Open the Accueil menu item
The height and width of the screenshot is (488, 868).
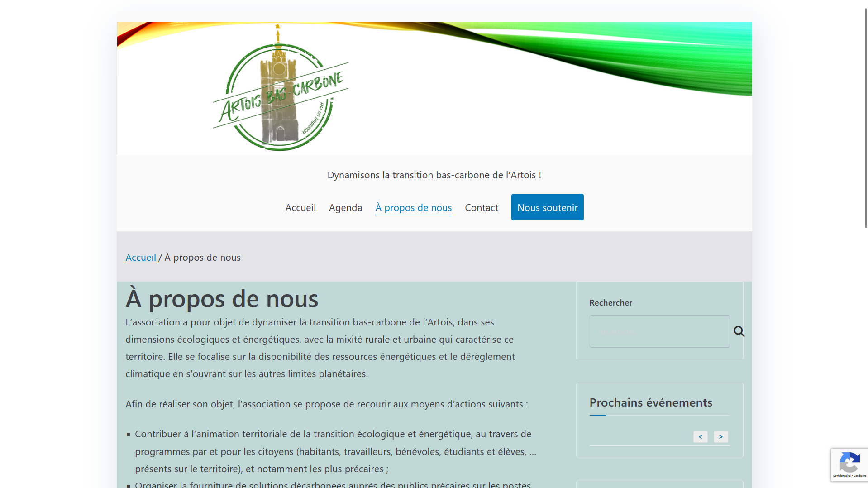pos(300,207)
